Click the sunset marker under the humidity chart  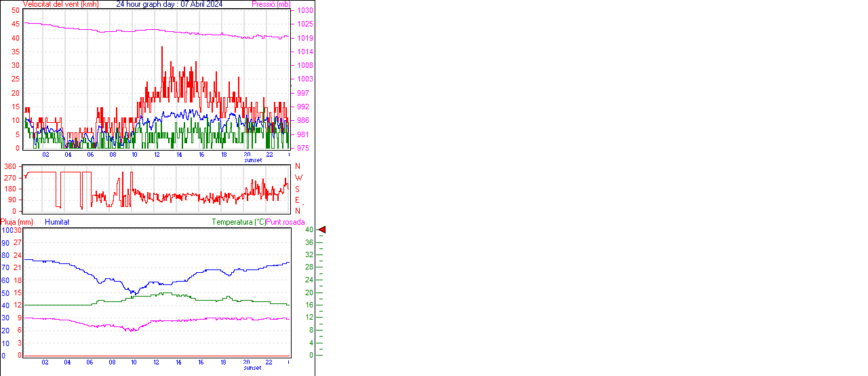coord(252,368)
